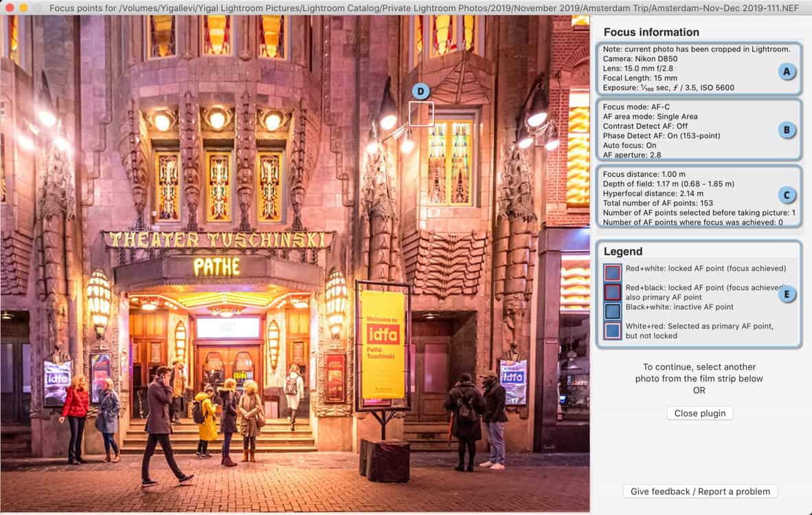This screenshot has width=812, height=515.
Task: Click the Amsterdam theater photo preview
Action: tap(295, 263)
